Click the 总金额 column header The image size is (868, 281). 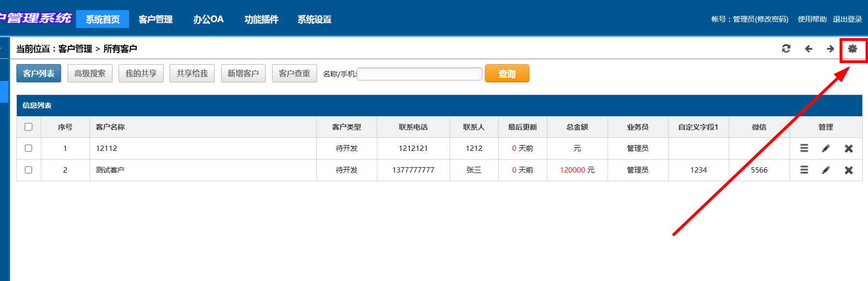pyautogui.click(x=577, y=127)
